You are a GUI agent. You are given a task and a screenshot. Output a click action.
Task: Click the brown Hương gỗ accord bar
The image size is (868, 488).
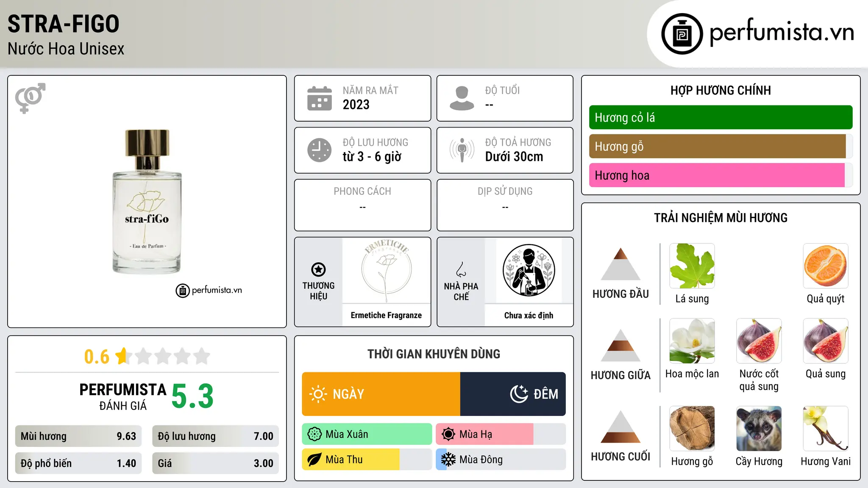click(x=718, y=146)
